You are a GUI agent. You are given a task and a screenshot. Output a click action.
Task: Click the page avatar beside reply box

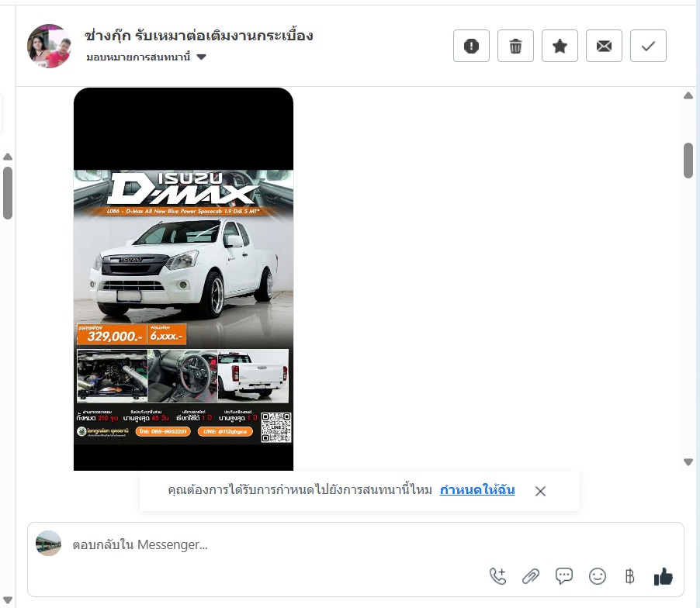tap(48, 544)
